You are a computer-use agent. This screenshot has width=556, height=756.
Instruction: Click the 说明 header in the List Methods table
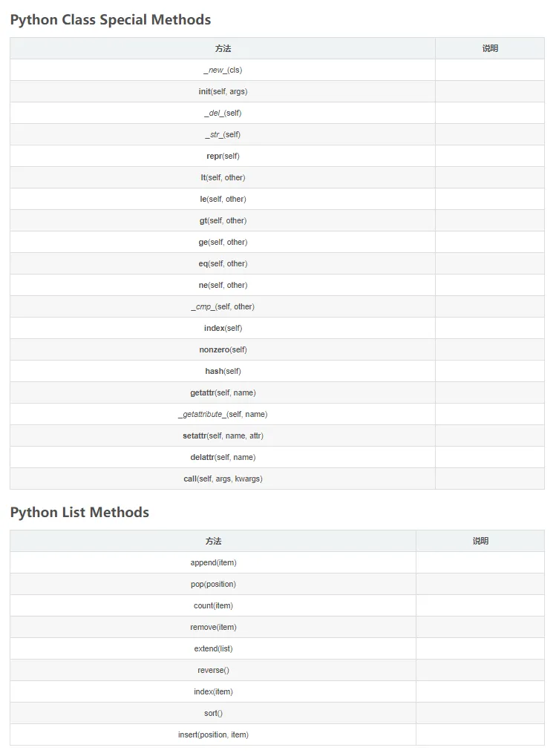tap(480, 541)
